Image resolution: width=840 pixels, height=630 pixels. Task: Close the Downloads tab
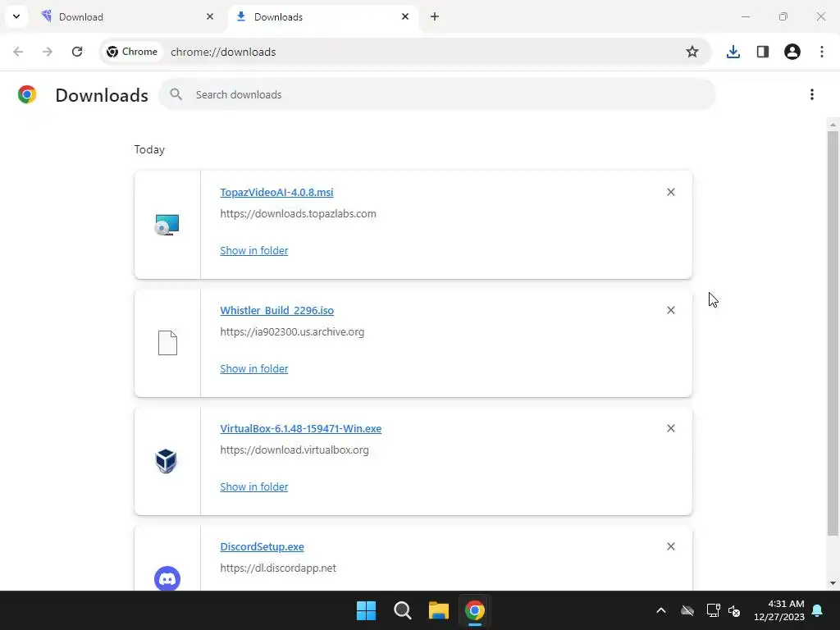(x=405, y=16)
